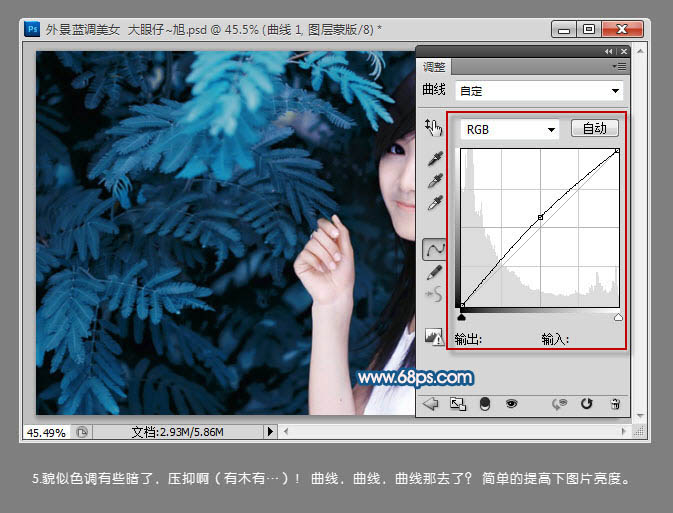The image size is (673, 513).
Task: Click the 自动 auto button
Action: click(594, 129)
